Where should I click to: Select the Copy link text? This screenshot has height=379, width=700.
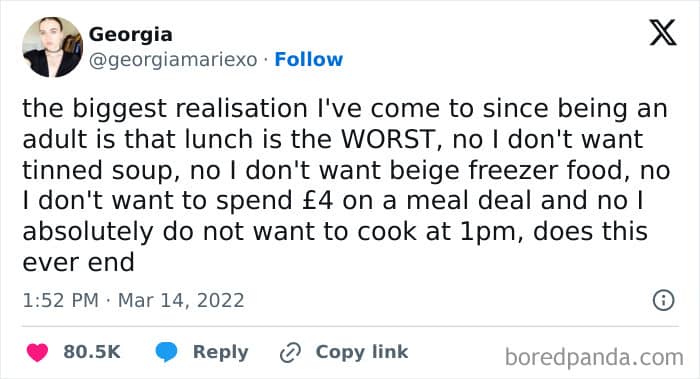point(362,352)
